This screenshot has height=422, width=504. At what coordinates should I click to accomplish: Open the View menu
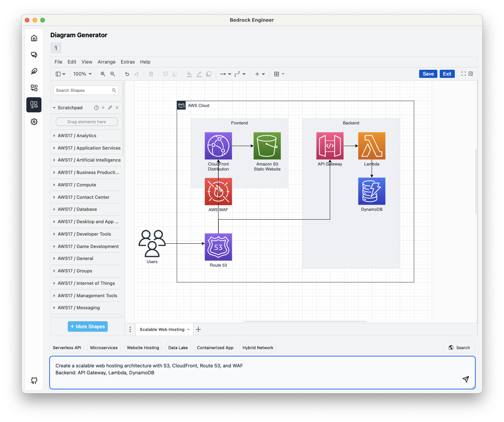coord(87,62)
